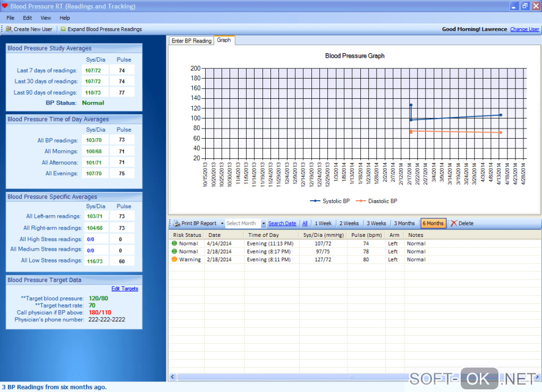Click the red X Delete icon
The width and height of the screenshot is (542, 392).
(453, 224)
